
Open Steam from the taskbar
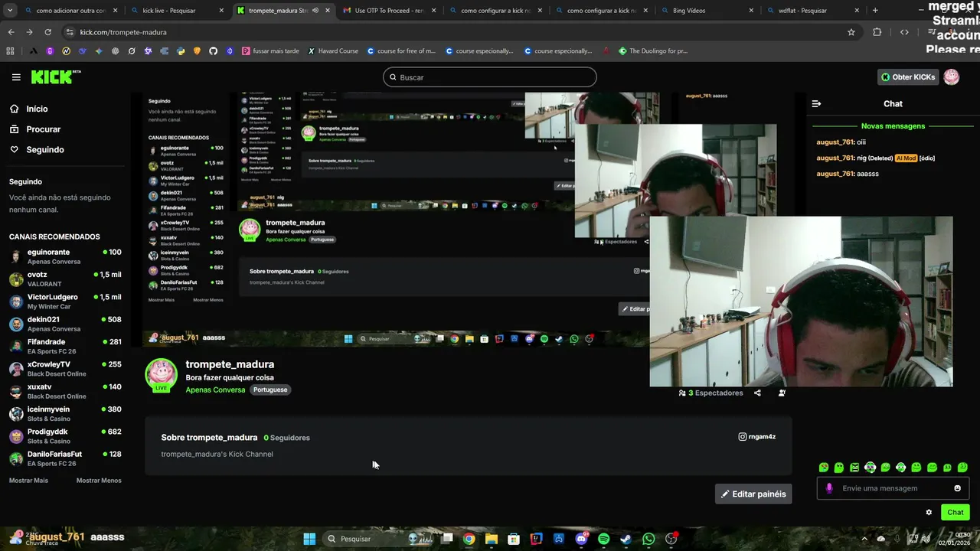pos(626,539)
